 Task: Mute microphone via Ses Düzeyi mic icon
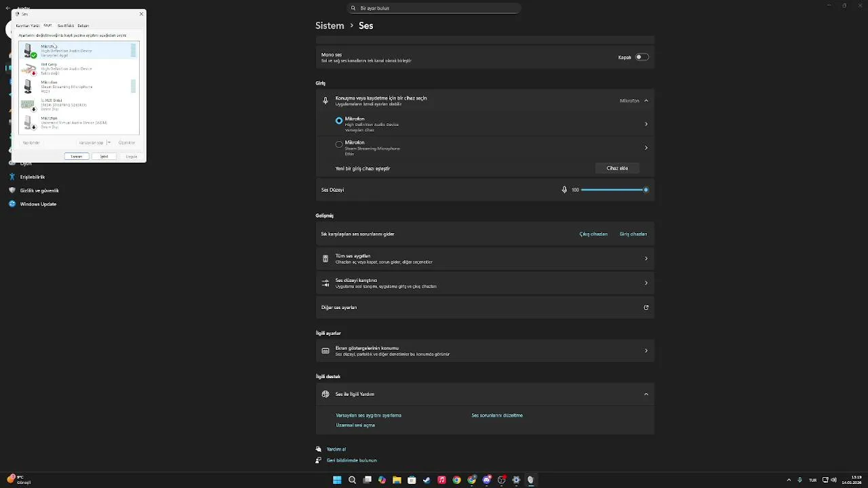[564, 190]
